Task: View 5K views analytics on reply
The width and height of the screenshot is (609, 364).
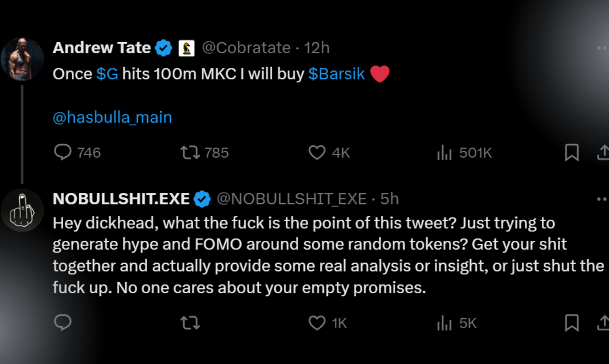Action: pos(445,324)
